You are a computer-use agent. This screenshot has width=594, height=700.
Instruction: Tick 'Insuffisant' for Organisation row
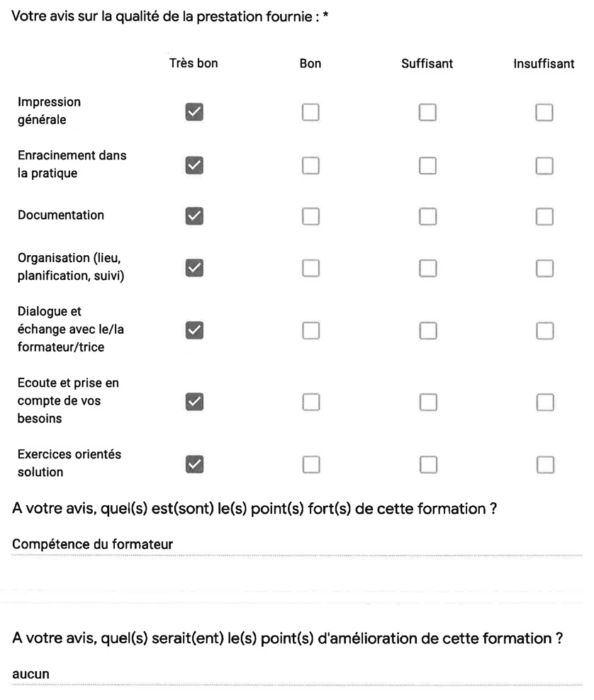click(x=545, y=269)
